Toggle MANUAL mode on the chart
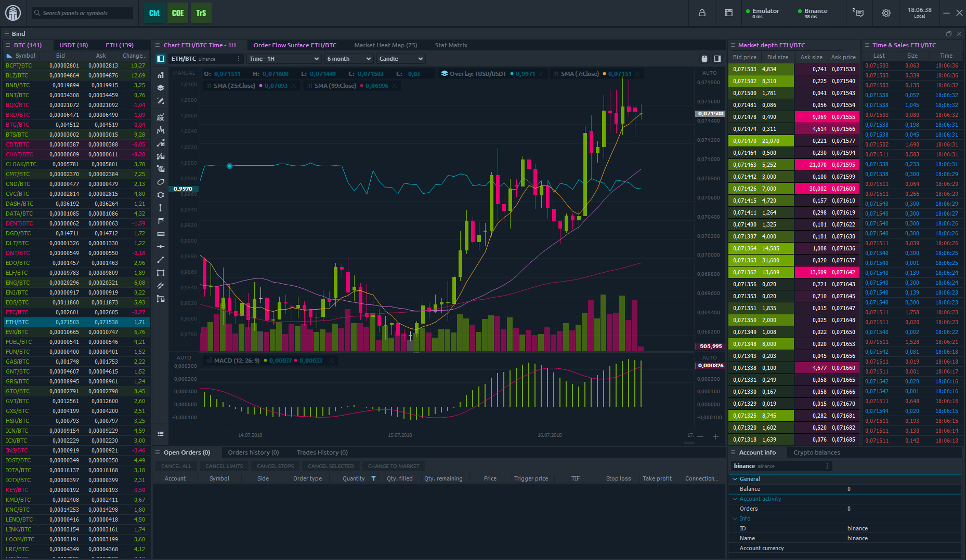 (184, 73)
